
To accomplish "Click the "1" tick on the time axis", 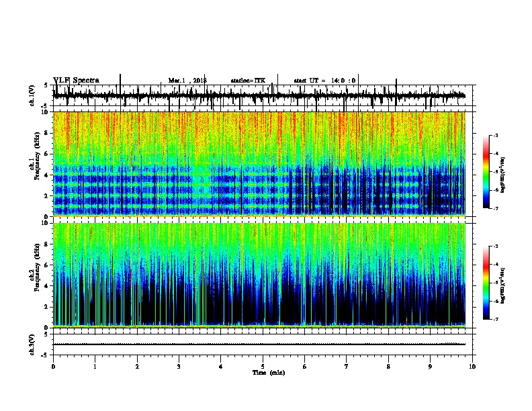I will point(95,367).
